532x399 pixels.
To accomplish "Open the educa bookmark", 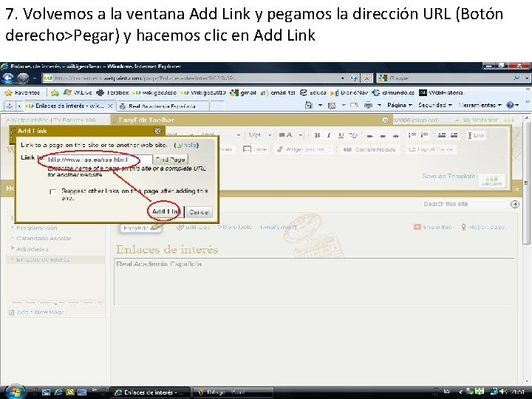I will (x=313, y=92).
